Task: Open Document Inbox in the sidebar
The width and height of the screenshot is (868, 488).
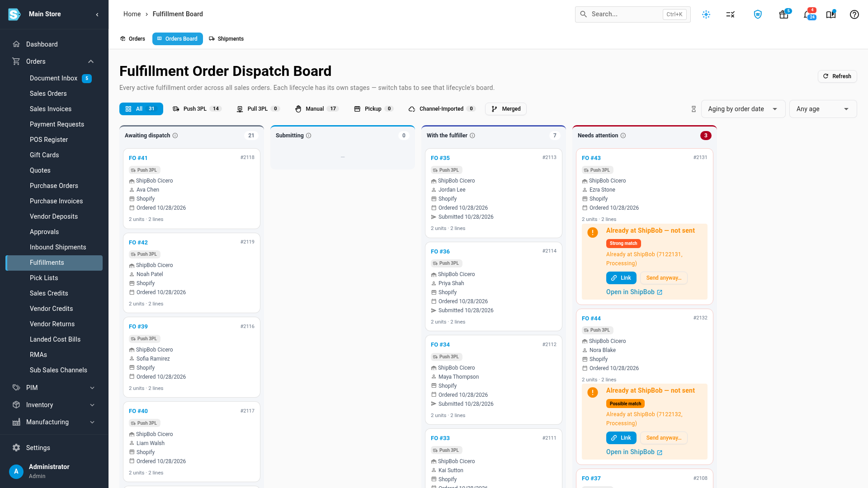Action: (x=54, y=78)
